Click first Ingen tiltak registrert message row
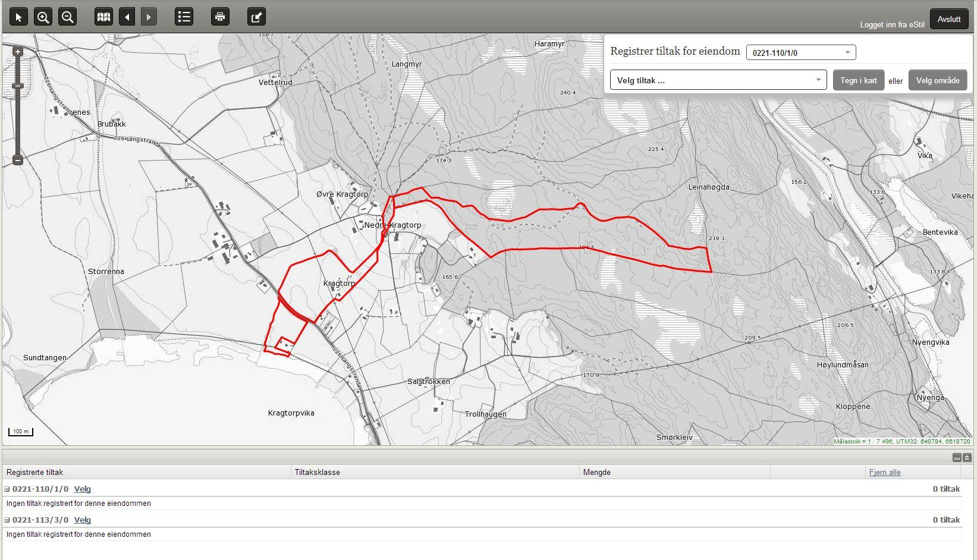Viewport: 977px width, 560px height. click(482, 504)
